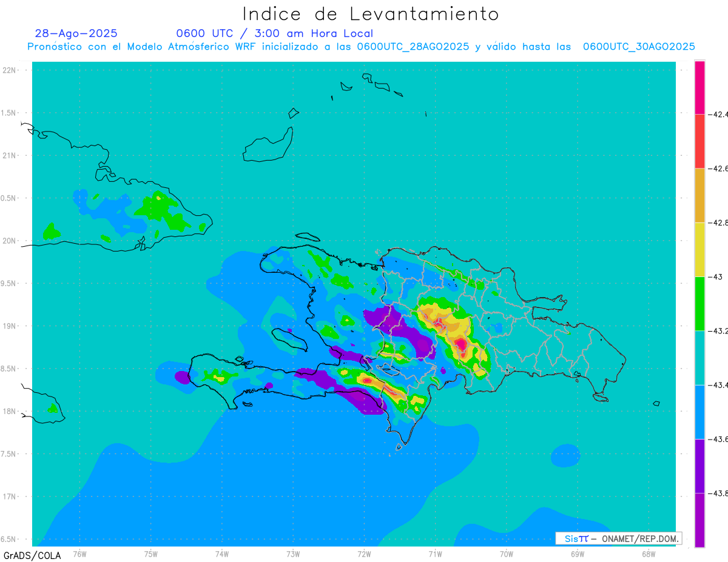
Task: Click the colorbar value "-43.2"
Action: tap(719, 331)
